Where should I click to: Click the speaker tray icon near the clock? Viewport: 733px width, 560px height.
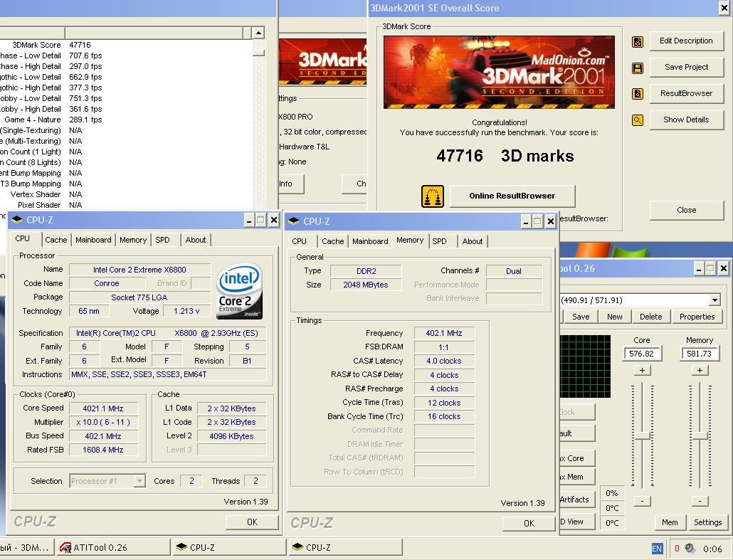690,549
